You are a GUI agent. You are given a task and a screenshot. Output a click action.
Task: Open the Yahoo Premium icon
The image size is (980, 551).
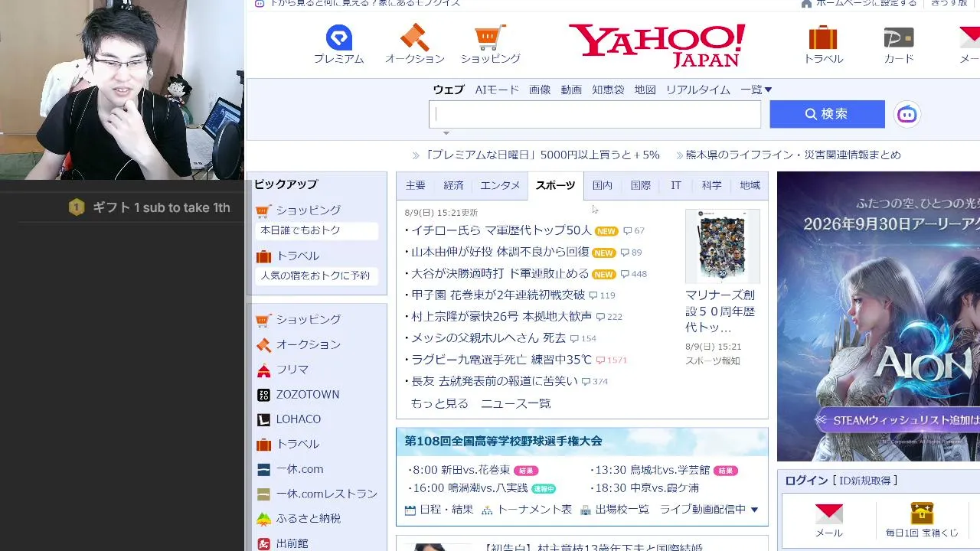tap(338, 37)
